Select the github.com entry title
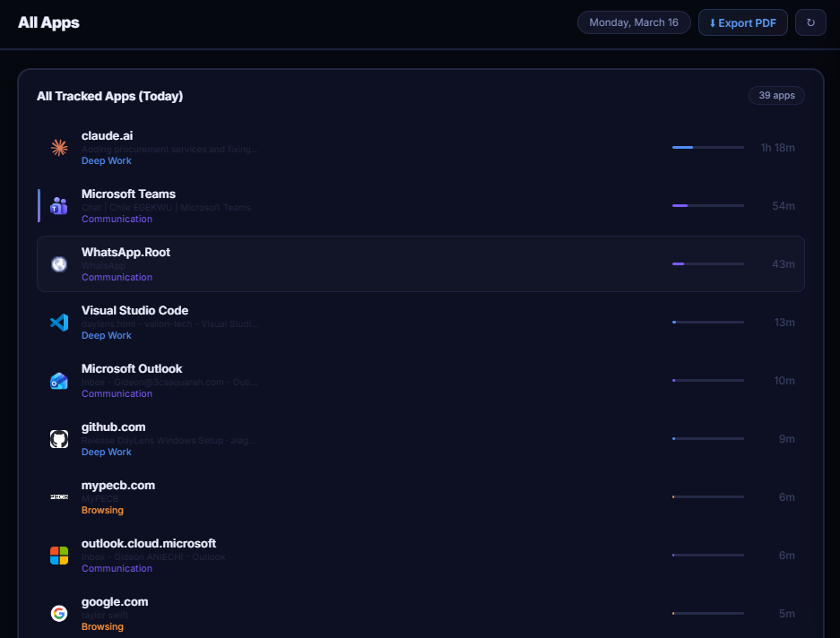 (x=114, y=427)
